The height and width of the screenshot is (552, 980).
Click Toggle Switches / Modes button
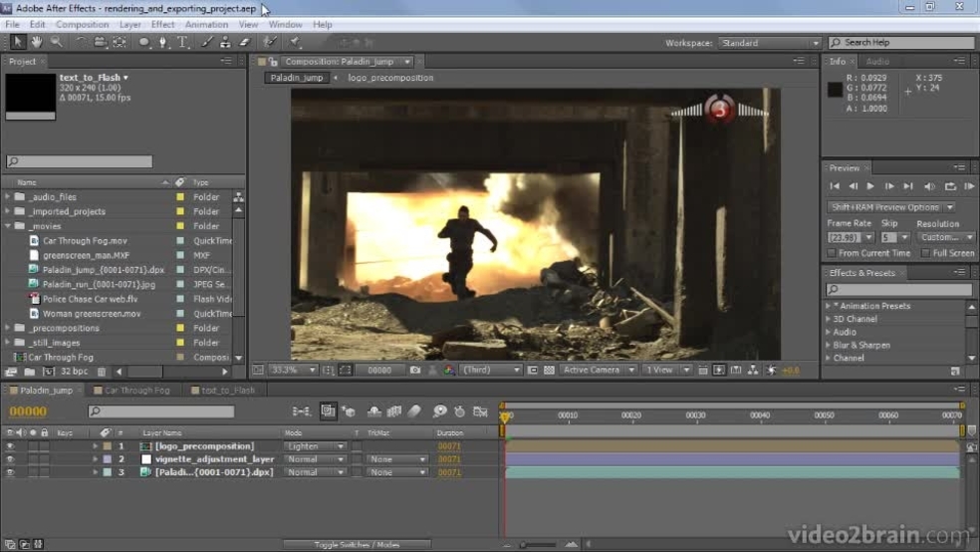point(357,544)
